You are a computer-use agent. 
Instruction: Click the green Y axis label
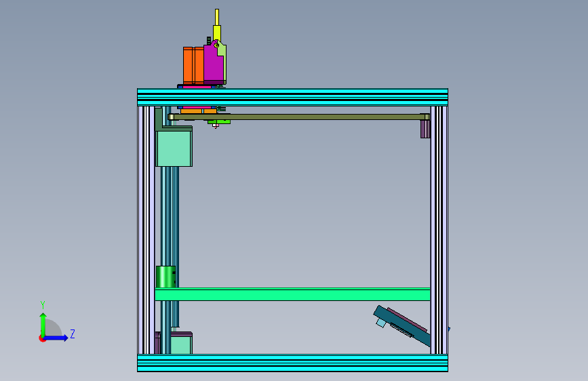click(x=43, y=305)
